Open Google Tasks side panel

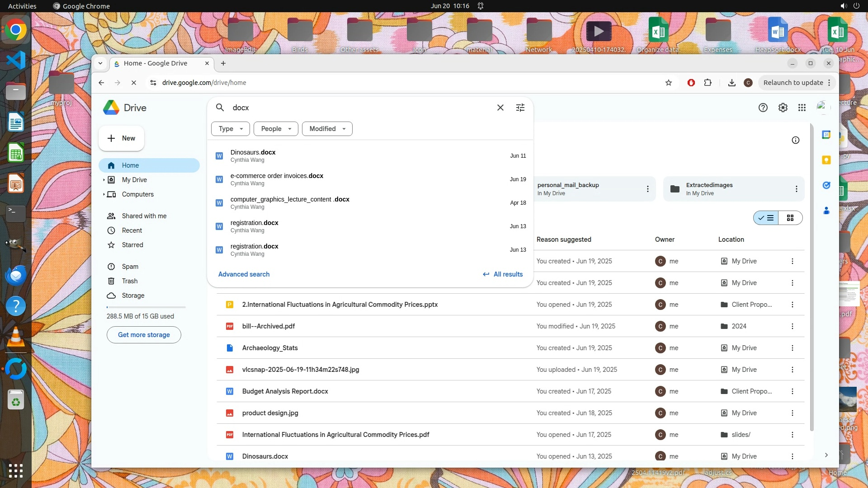point(826,185)
